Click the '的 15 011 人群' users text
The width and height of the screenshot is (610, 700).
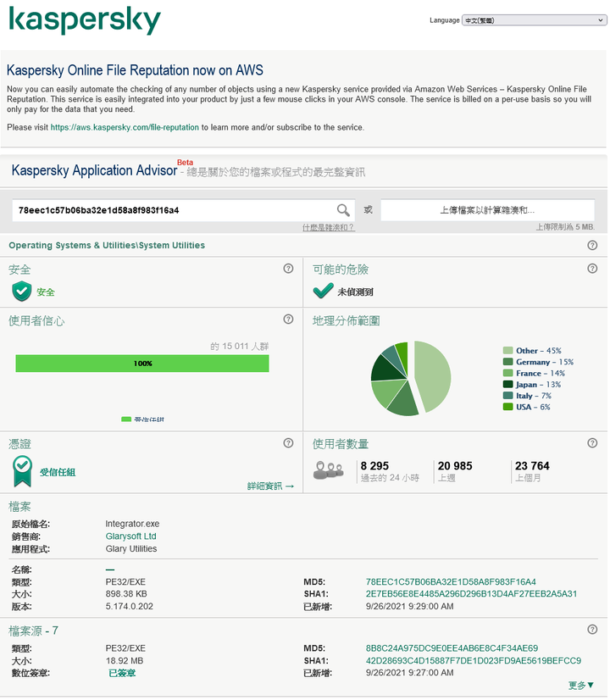[x=240, y=346]
